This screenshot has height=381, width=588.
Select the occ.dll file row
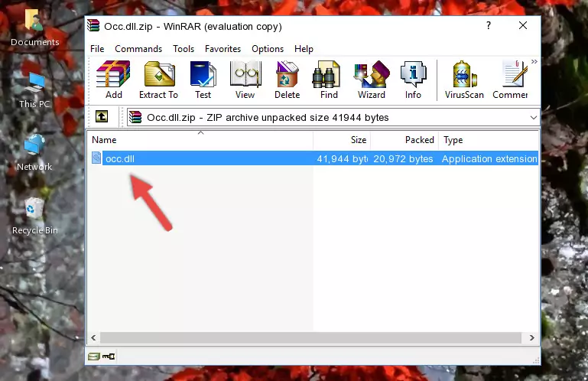pyautogui.click(x=314, y=158)
